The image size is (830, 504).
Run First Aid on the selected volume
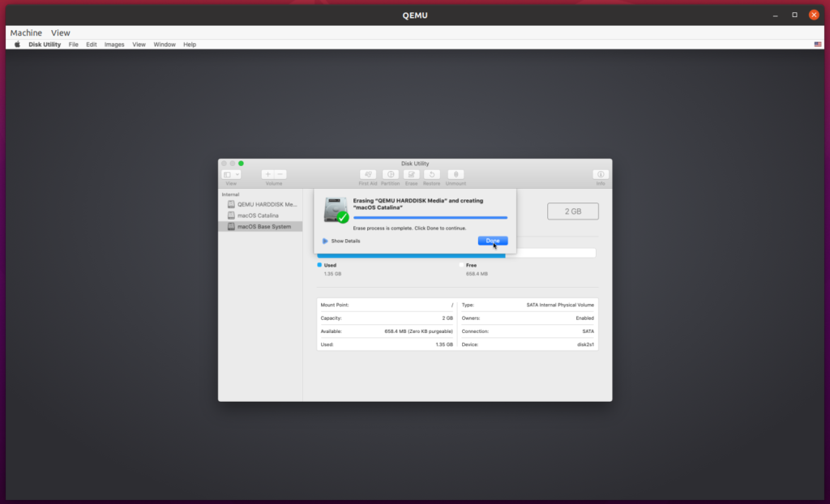click(x=368, y=175)
